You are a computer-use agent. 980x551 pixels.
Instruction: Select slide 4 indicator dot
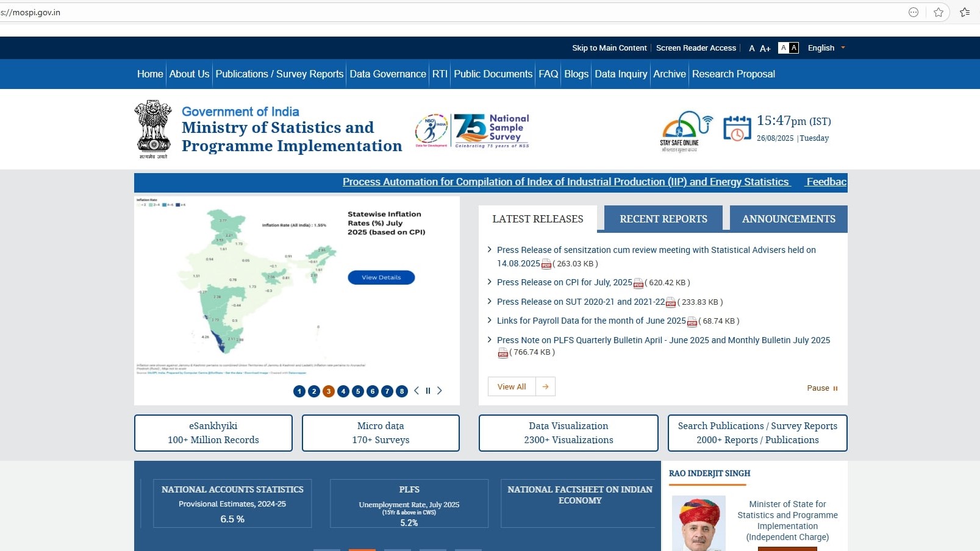click(343, 391)
